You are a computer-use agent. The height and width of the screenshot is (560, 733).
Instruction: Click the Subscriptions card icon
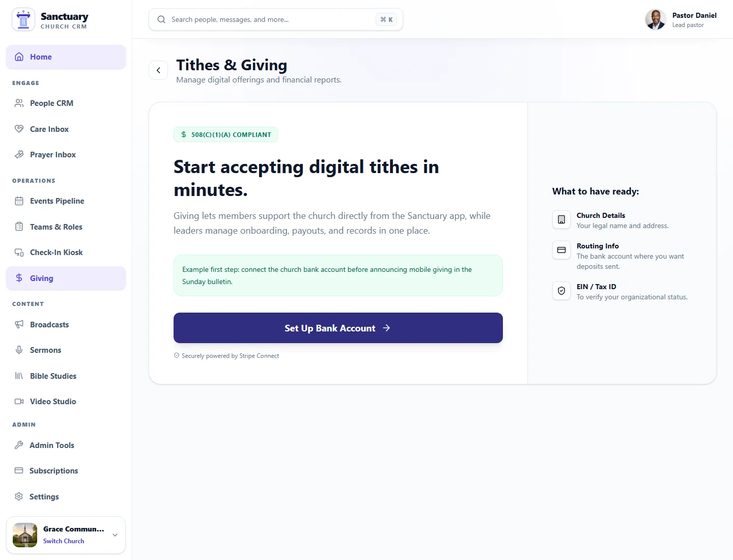coord(19,471)
